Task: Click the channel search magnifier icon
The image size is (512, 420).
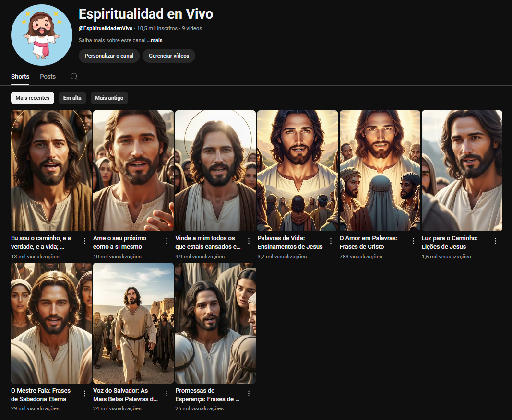Action: (74, 76)
